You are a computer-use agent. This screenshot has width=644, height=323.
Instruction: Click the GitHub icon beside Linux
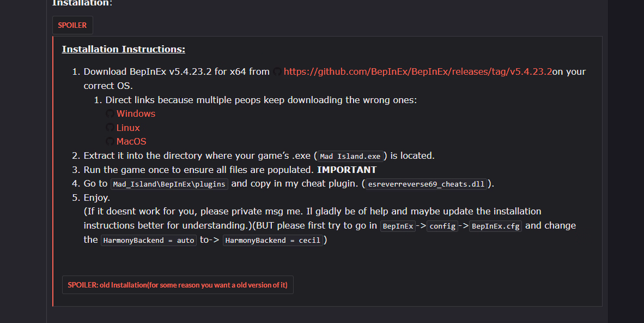coord(110,128)
